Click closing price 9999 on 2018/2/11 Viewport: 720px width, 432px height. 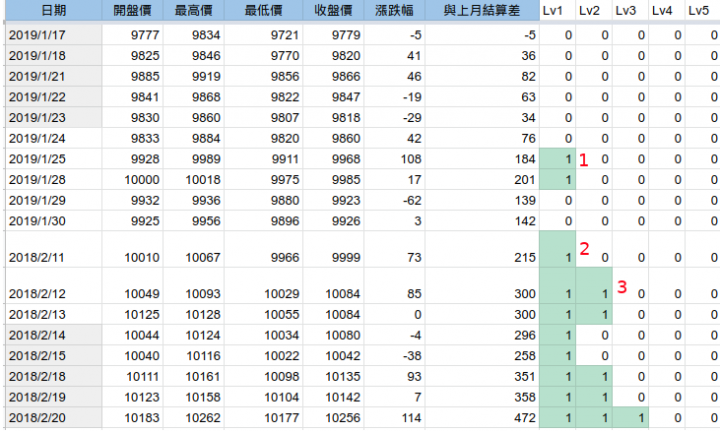[x=333, y=249]
